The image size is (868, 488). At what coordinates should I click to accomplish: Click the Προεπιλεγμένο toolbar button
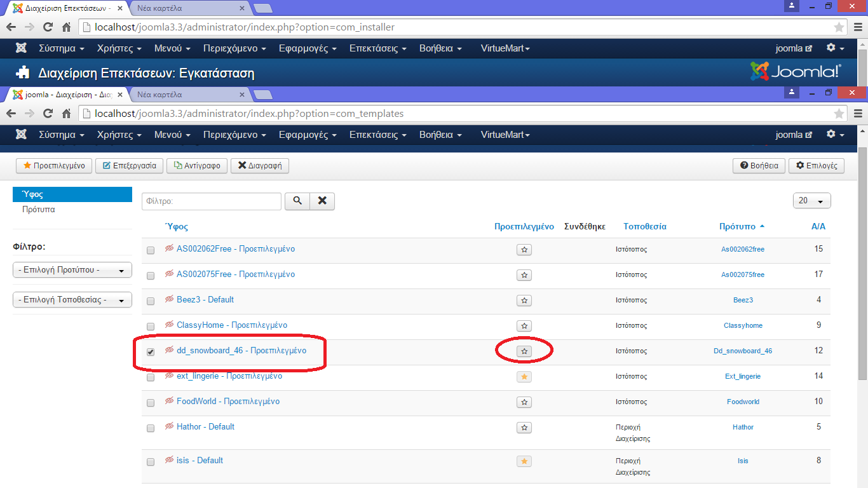(54, 166)
